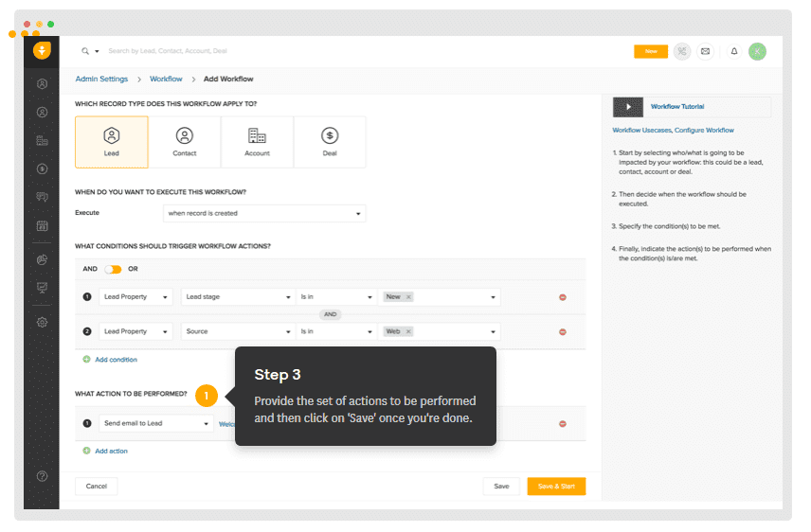
Task: Open the Contacts sidebar icon
Action: tap(43, 113)
